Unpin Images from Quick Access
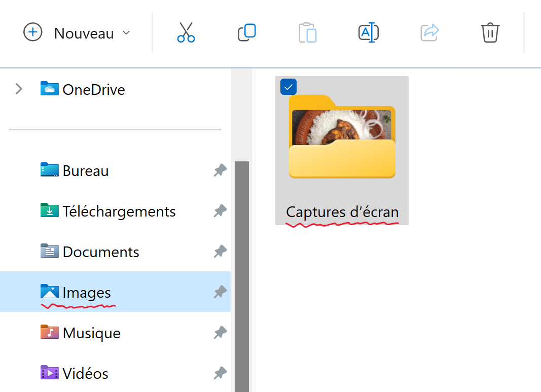Viewport: 541px width, 392px height. point(220,292)
